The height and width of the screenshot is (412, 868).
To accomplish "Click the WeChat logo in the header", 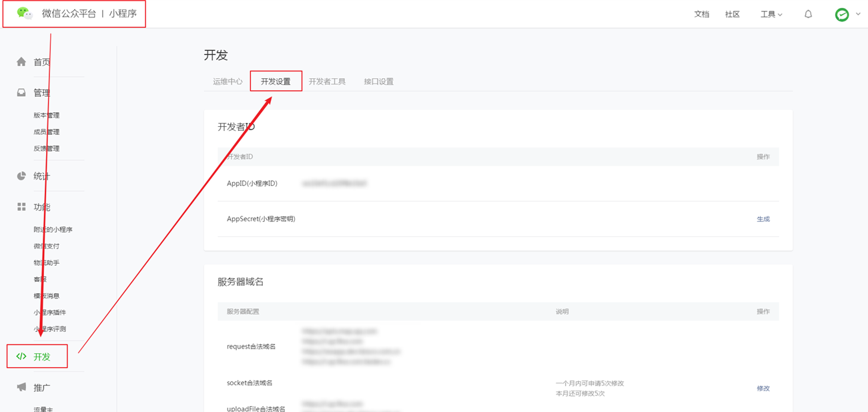I will tap(25, 13).
